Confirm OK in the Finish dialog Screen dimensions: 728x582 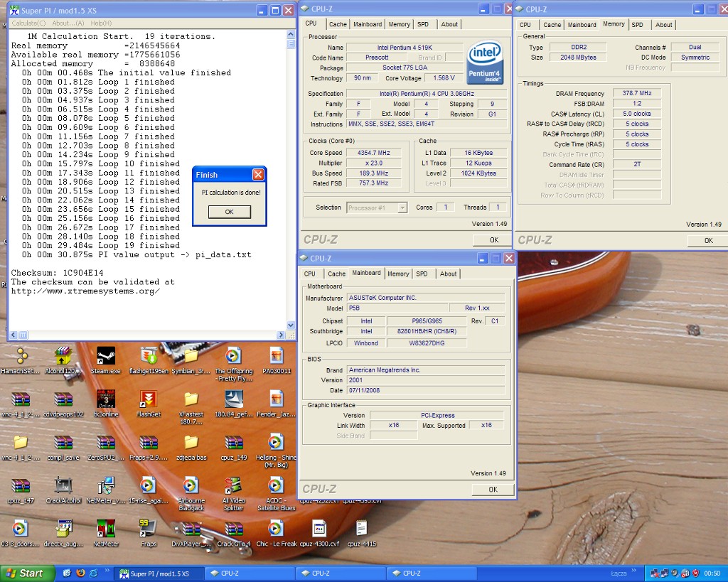(x=230, y=212)
